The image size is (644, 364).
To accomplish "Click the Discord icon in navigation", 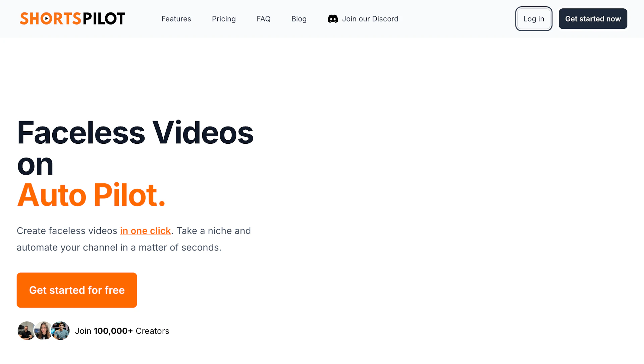I will tap(333, 19).
